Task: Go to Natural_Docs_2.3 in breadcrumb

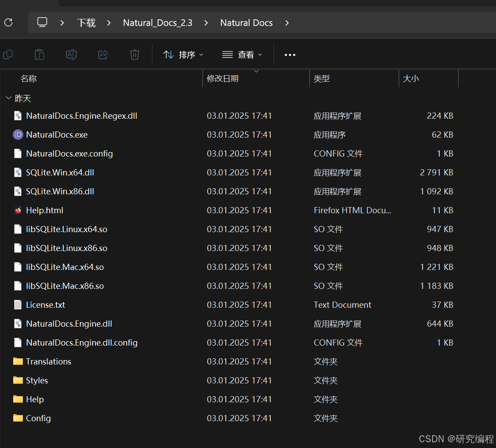Action: [x=158, y=23]
